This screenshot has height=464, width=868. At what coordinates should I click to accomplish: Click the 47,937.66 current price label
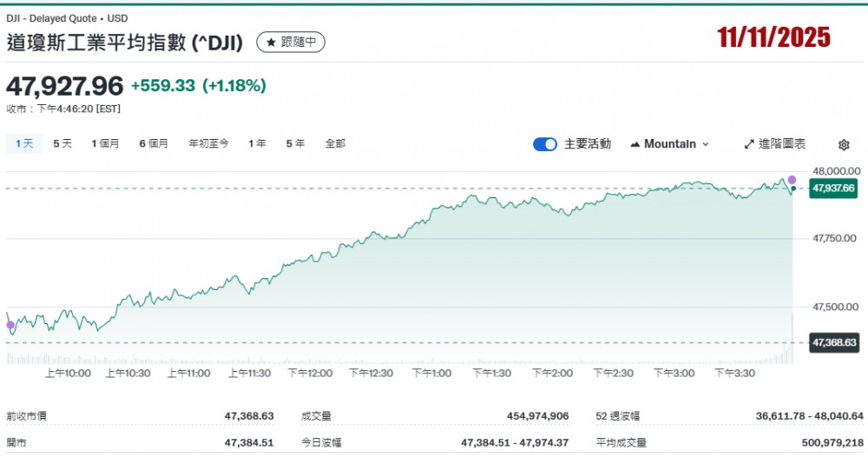click(833, 188)
